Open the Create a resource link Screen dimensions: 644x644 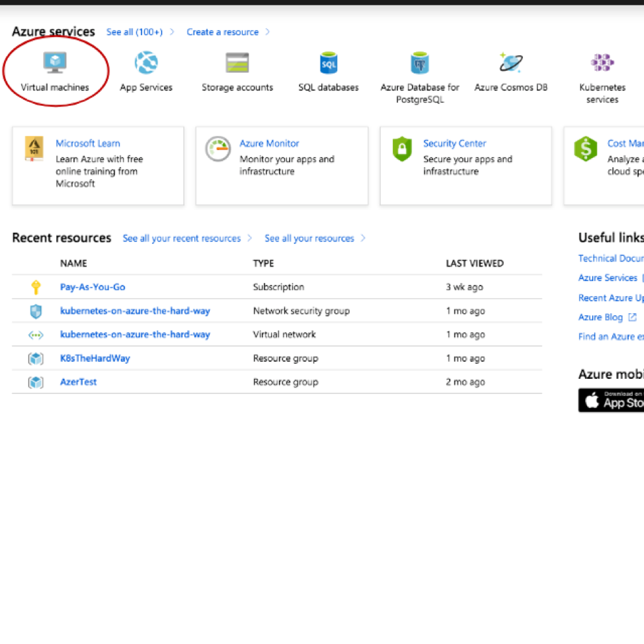[x=223, y=32]
